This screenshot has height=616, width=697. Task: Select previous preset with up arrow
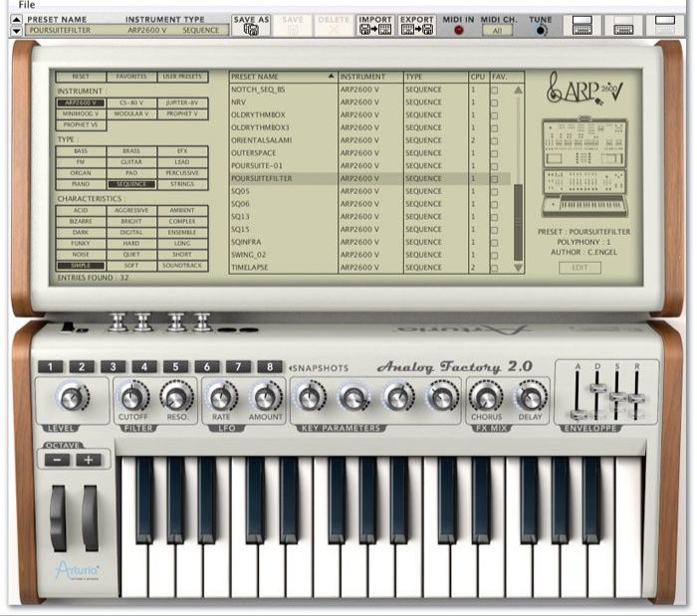click(16, 20)
